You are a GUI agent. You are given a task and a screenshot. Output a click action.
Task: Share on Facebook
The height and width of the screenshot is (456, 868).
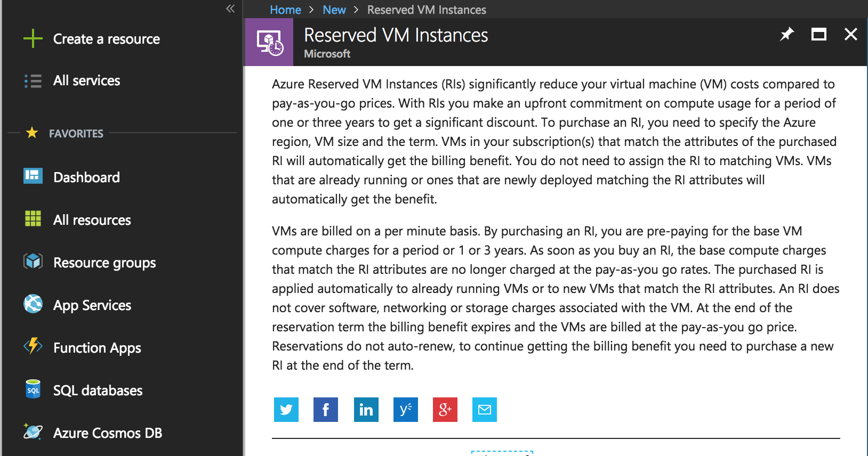click(326, 410)
